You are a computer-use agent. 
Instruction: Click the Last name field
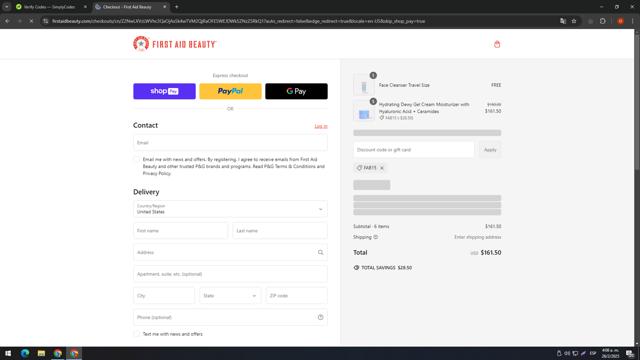[x=280, y=231]
